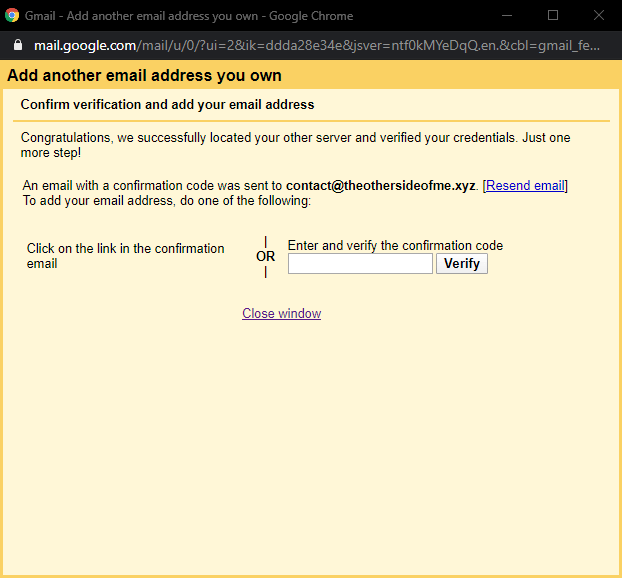Click the lock icon in address bar

pyautogui.click(x=18, y=45)
